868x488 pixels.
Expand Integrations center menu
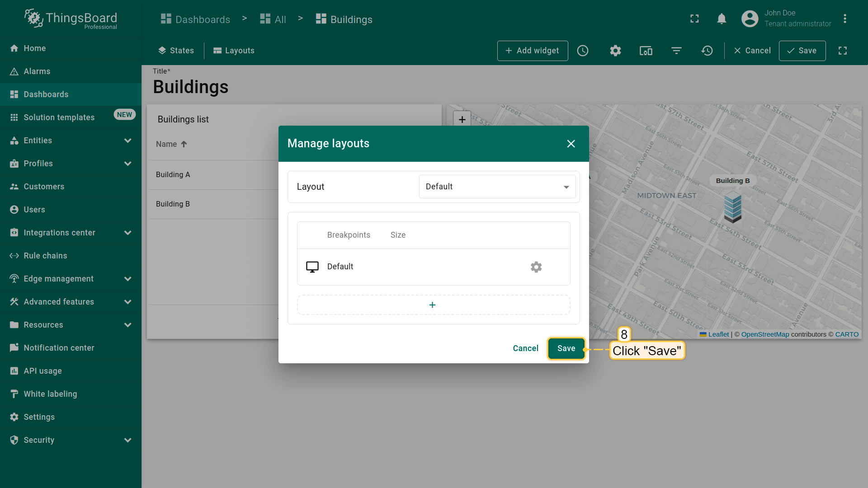coord(128,233)
